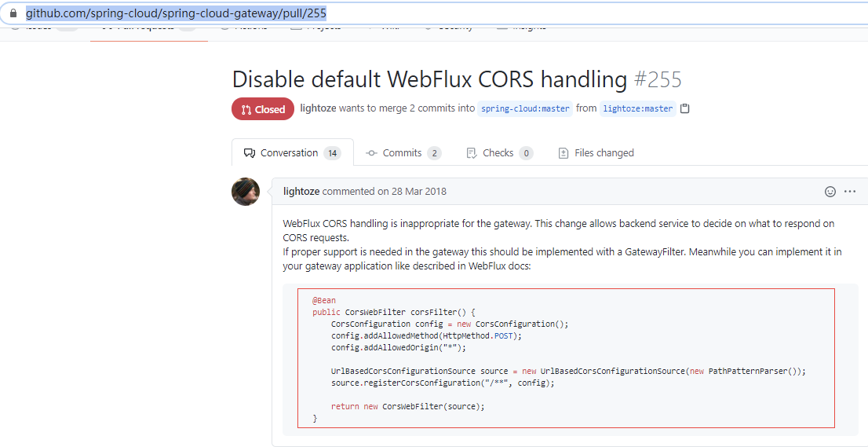Switch to the Commits tab
The height and width of the screenshot is (447, 868).
coord(403,153)
